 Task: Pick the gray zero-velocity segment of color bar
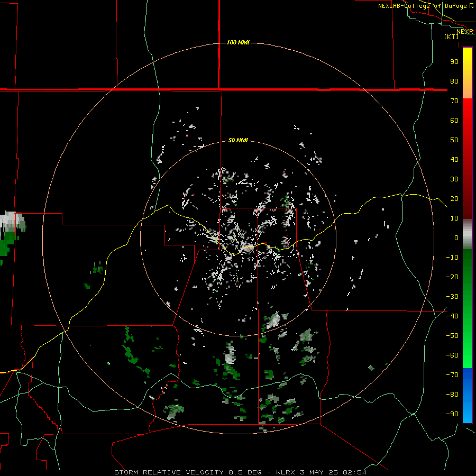(467, 234)
